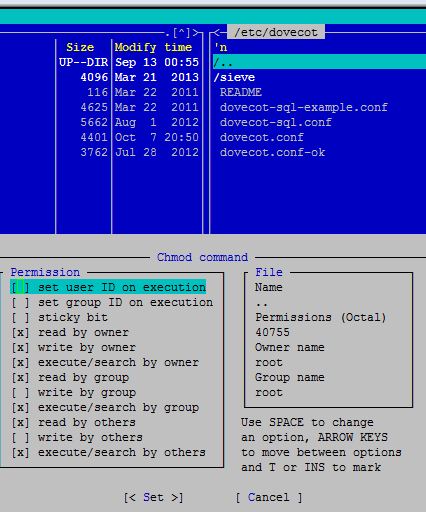Select the dovecot.conf-ok file
The image size is (426, 512).
pyautogui.click(x=272, y=152)
